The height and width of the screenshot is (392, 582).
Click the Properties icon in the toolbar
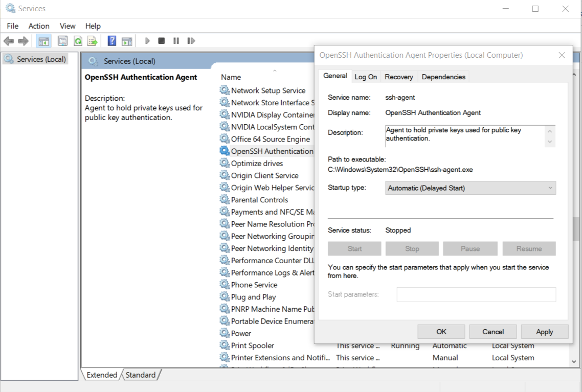pyautogui.click(x=62, y=40)
